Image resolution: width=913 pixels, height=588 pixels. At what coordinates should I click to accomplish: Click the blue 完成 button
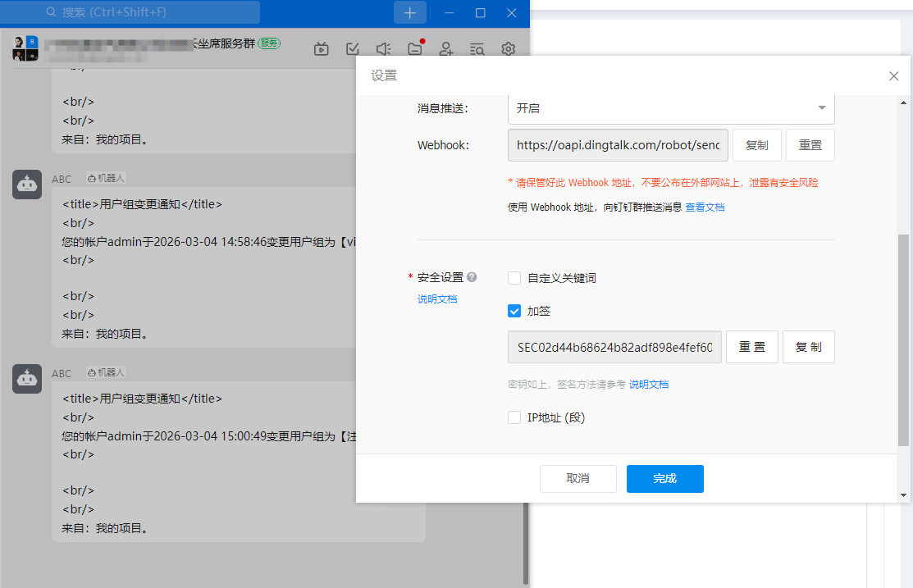pyautogui.click(x=664, y=479)
